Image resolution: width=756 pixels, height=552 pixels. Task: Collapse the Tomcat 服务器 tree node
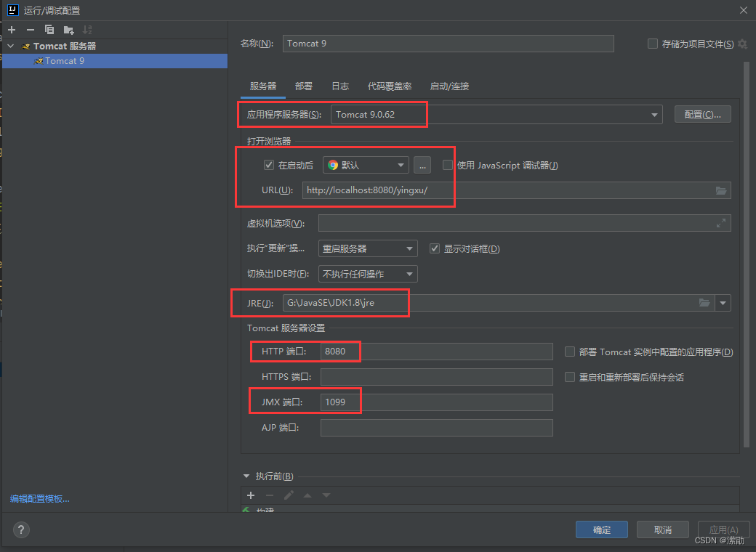coord(11,46)
